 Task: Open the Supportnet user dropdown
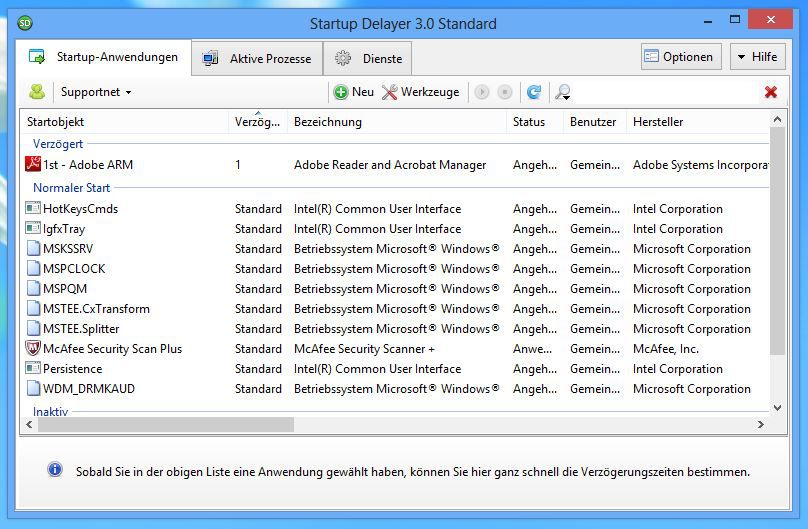[96, 92]
